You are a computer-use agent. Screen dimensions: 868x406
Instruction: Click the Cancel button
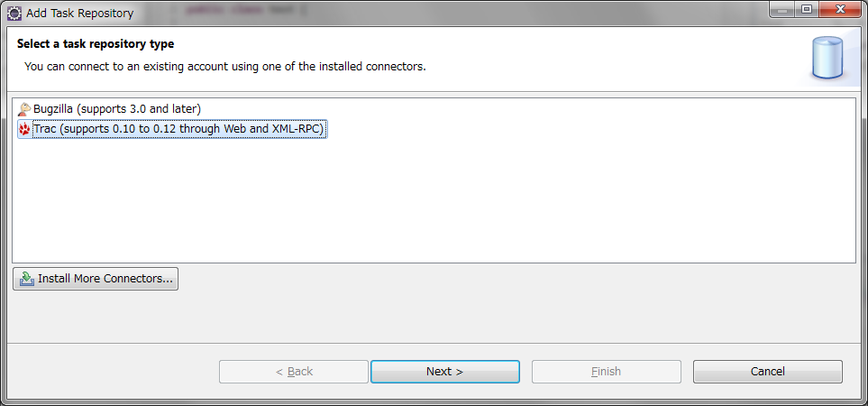click(x=767, y=372)
